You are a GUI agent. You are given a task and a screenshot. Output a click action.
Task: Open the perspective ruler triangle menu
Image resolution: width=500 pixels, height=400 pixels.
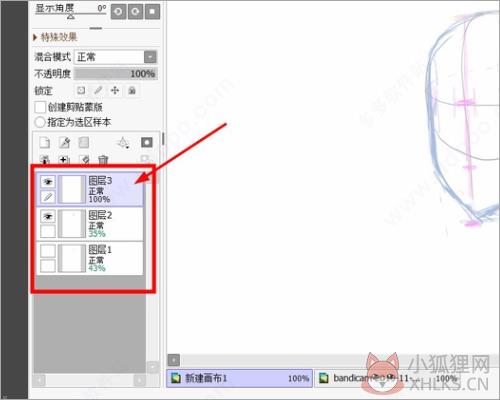pyautogui.click(x=123, y=143)
